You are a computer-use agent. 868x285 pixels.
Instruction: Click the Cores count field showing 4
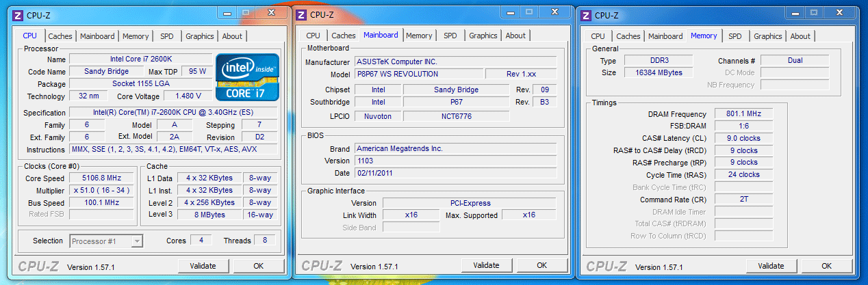pyautogui.click(x=201, y=240)
